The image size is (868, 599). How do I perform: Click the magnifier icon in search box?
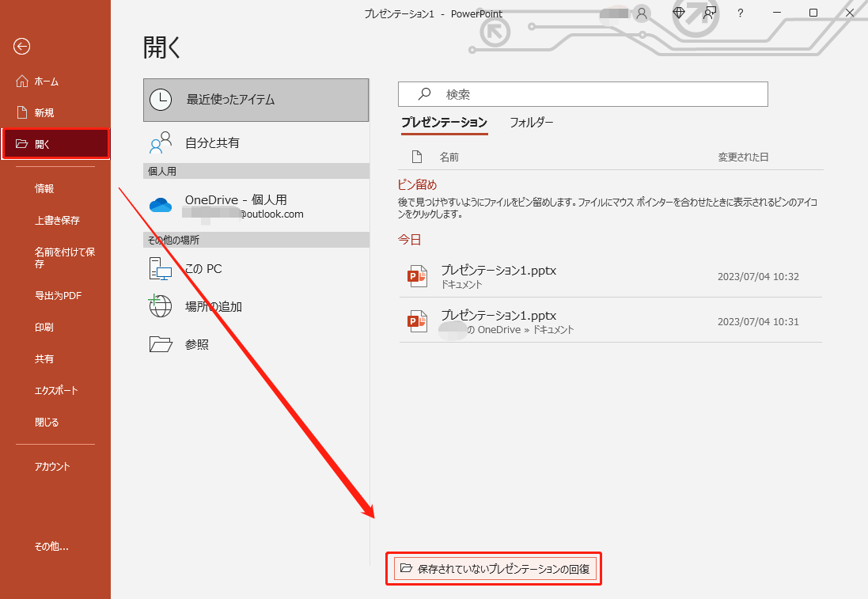pos(425,94)
